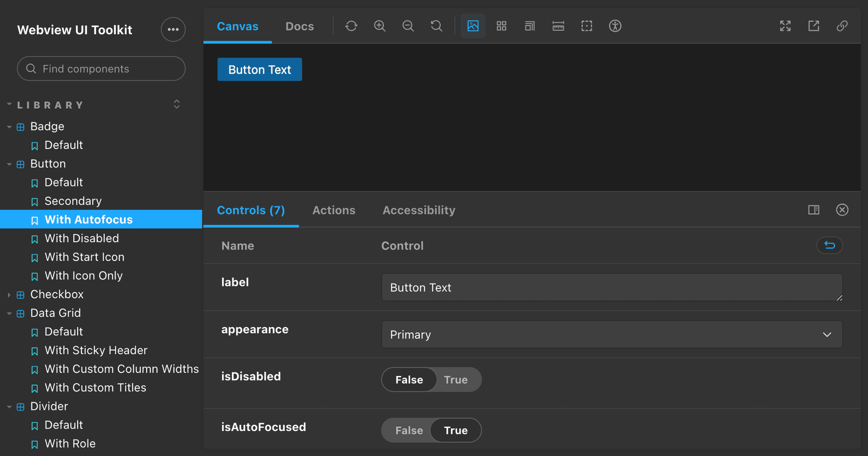Click the Badge component grid icon
This screenshot has width=868, height=456.
(21, 127)
